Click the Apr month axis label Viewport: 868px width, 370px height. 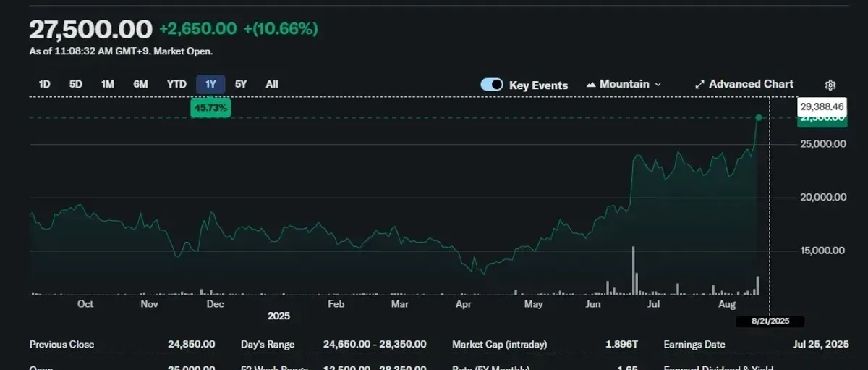click(464, 304)
